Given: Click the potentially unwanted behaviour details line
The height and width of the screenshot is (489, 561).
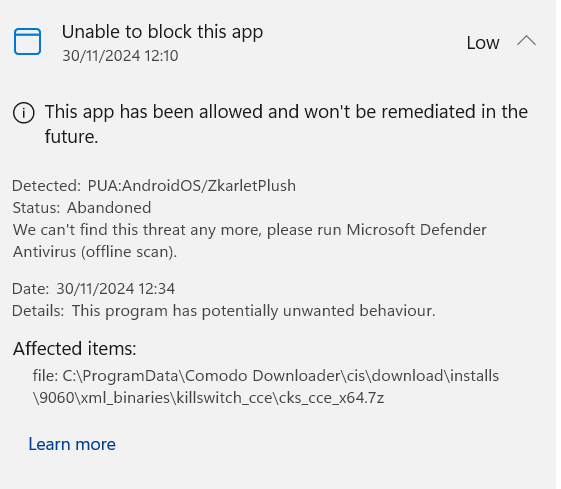Looking at the screenshot, I should 224,311.
